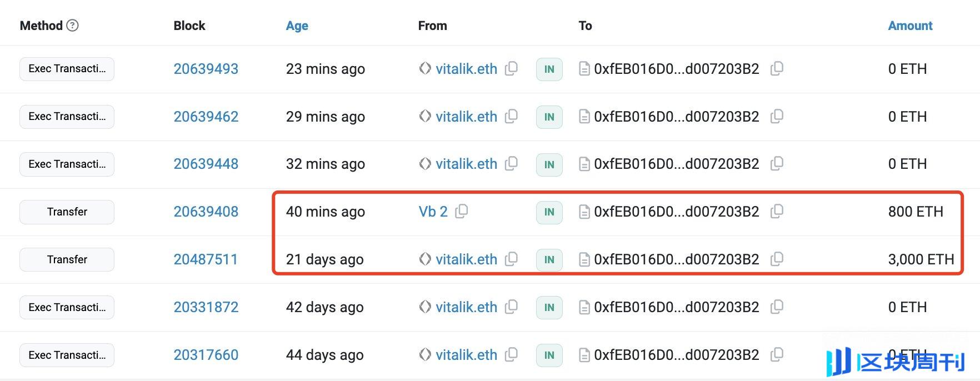Click the Exec Transaction button in the first row
Screen dimensions: 980x381
pyautogui.click(x=67, y=69)
